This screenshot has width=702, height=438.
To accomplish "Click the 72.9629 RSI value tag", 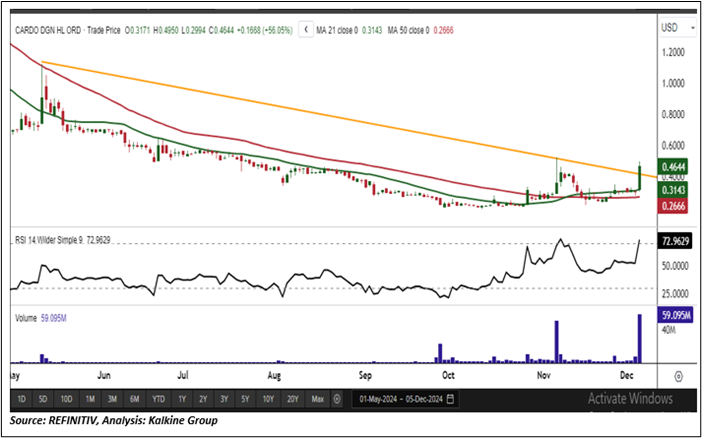I will tap(674, 241).
